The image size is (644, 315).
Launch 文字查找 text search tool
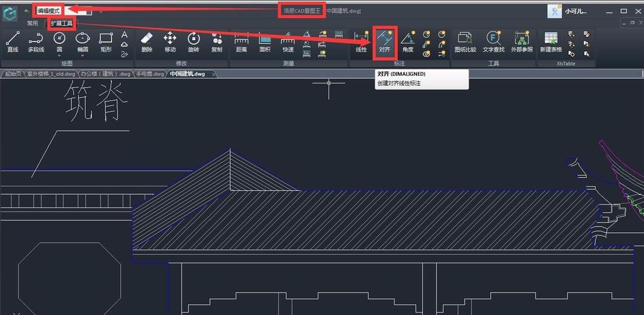pyautogui.click(x=493, y=41)
